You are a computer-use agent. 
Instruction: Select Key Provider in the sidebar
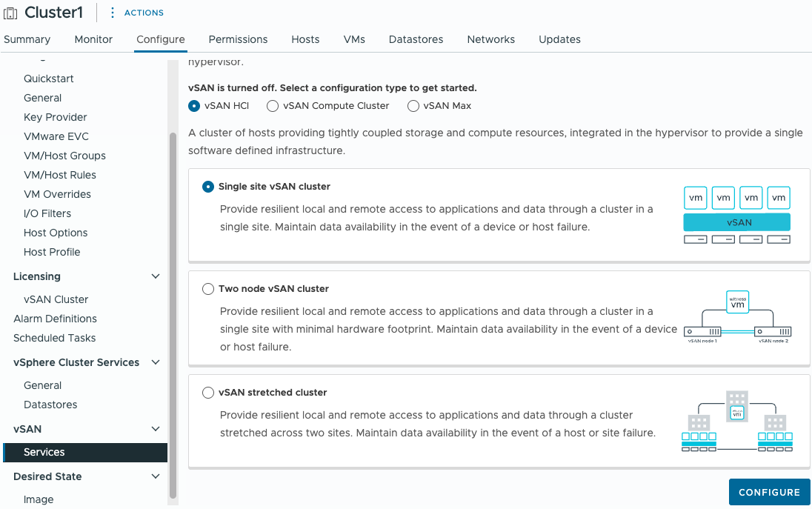pyautogui.click(x=56, y=117)
